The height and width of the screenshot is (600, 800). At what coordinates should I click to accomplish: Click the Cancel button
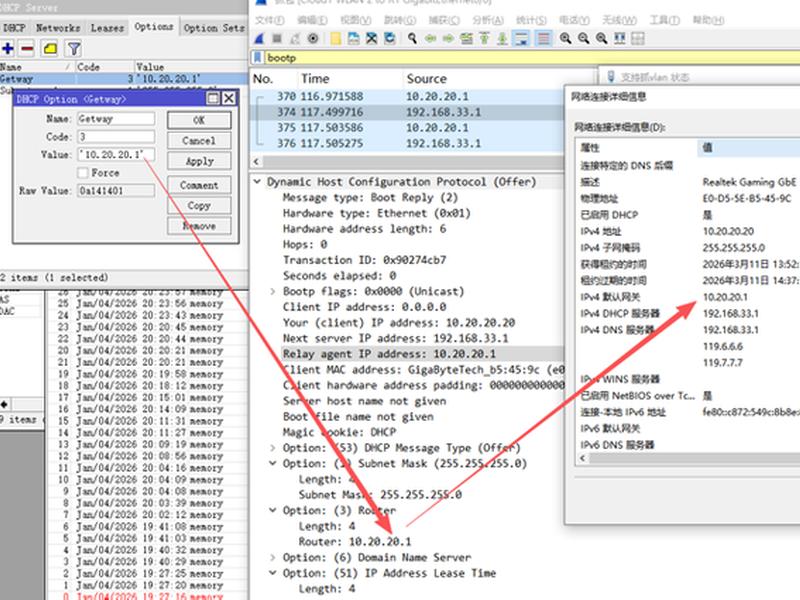click(x=199, y=141)
